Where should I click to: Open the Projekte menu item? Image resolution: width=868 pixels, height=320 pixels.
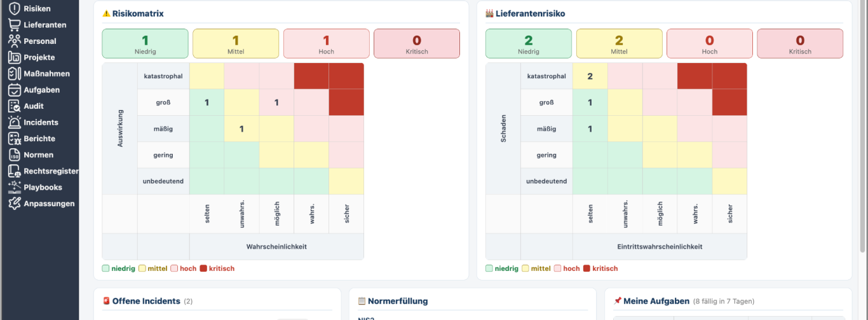point(39,57)
